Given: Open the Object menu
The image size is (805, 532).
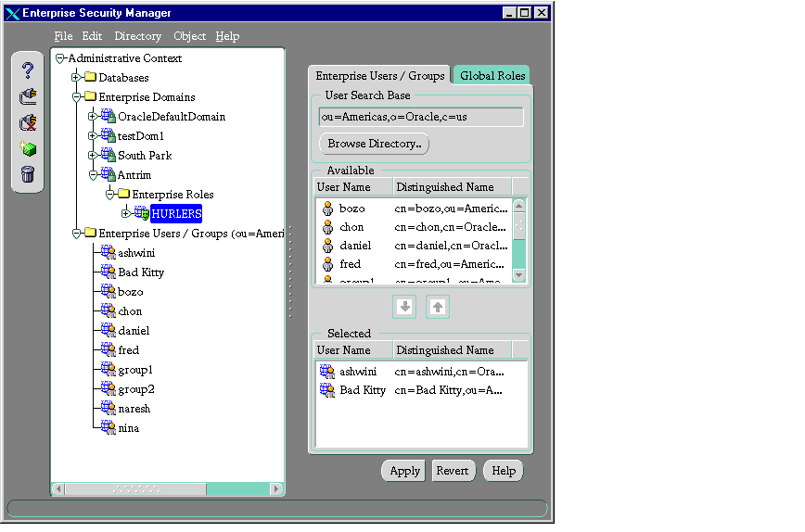Looking at the screenshot, I should (189, 36).
